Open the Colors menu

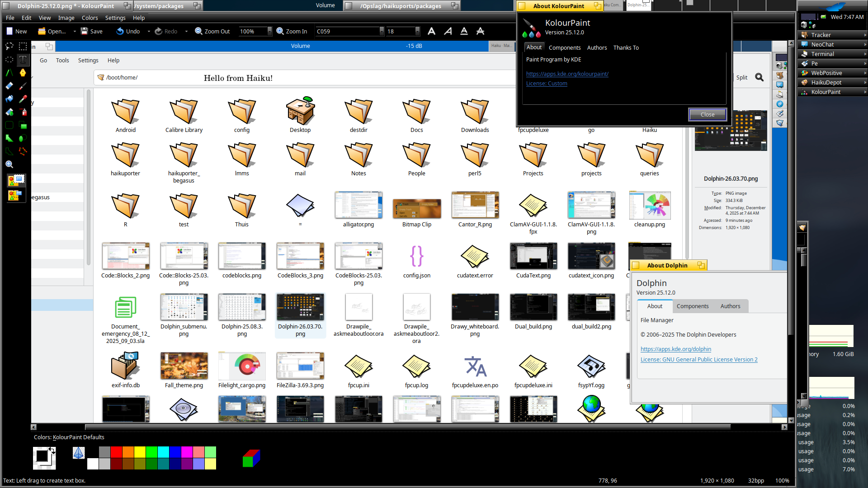90,18
